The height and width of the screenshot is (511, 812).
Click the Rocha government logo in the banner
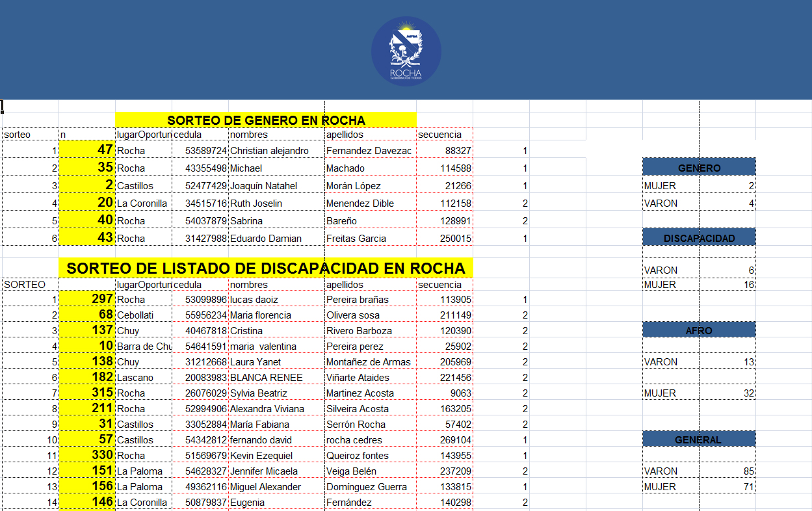(406, 52)
